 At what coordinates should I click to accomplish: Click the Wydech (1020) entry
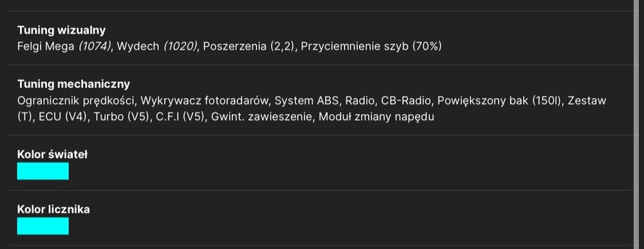point(157,46)
